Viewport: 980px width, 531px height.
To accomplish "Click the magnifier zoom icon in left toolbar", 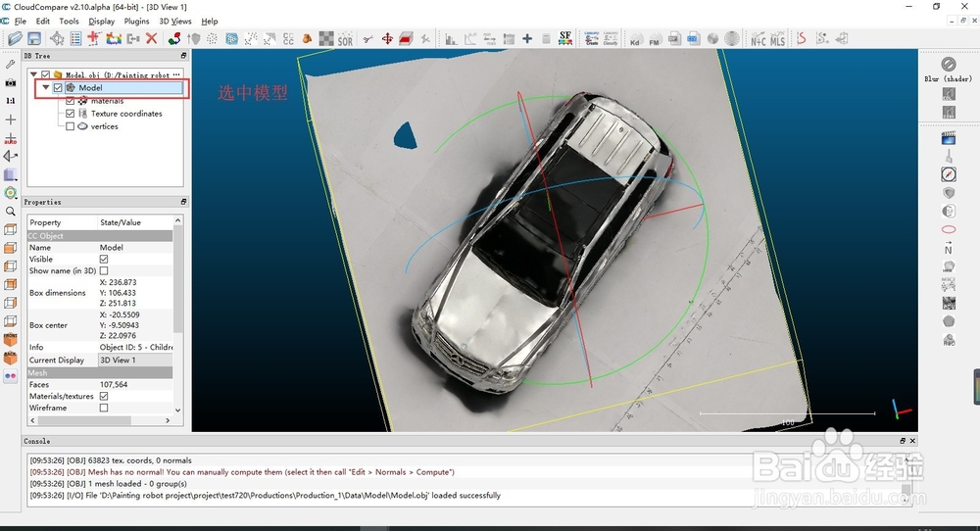I will [x=11, y=212].
